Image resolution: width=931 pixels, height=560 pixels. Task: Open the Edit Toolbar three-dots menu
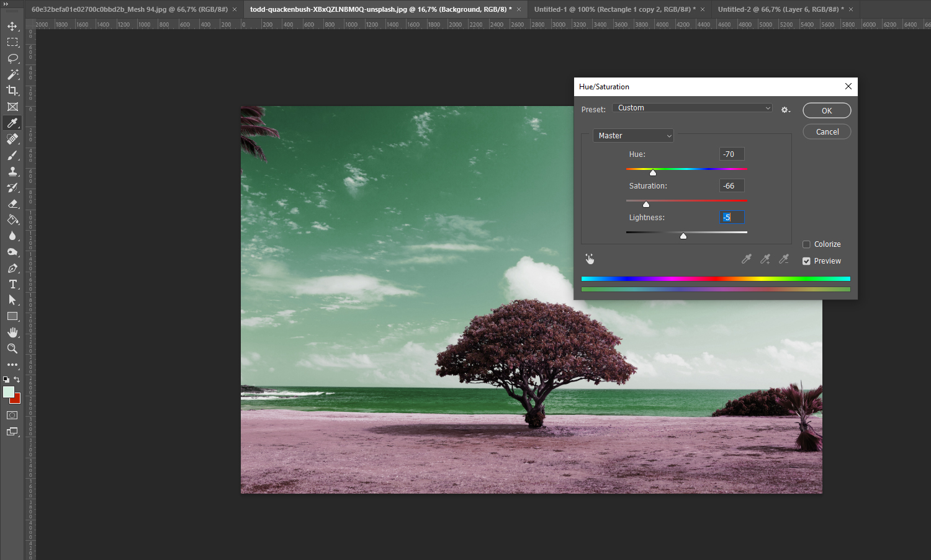[x=12, y=365]
